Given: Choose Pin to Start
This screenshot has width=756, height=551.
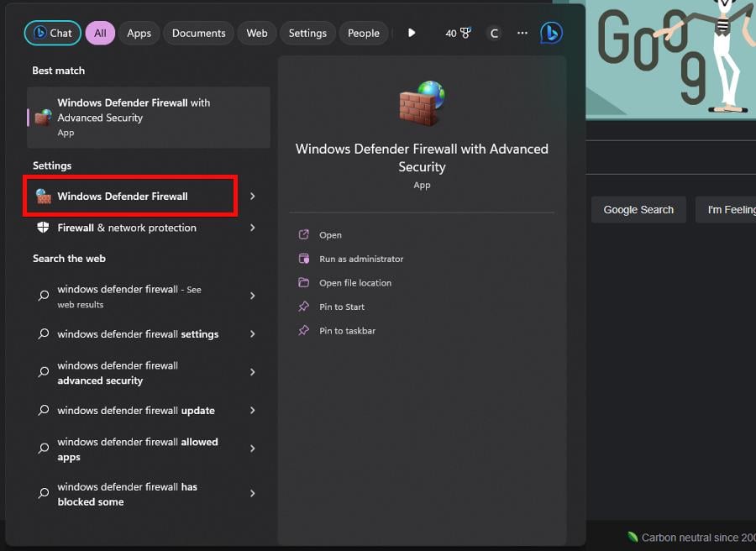Looking at the screenshot, I should [342, 307].
